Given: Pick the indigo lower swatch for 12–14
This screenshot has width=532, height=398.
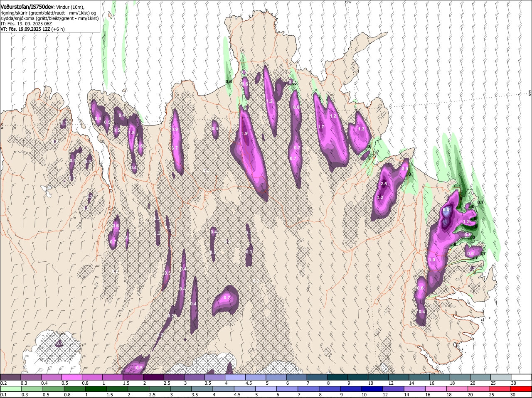Looking at the screenshot, I should [x=394, y=389].
